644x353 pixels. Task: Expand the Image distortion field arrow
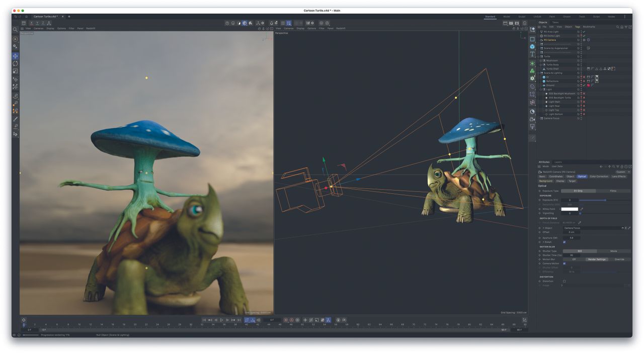click(x=562, y=286)
